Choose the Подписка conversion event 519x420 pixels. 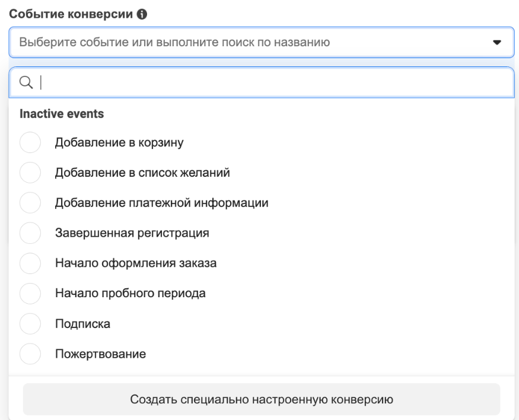click(30, 323)
